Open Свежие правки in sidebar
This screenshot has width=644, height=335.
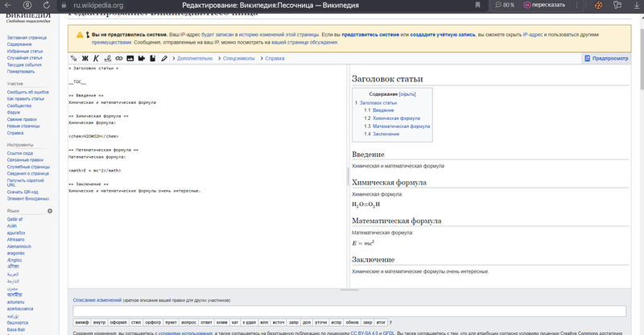tap(22, 119)
